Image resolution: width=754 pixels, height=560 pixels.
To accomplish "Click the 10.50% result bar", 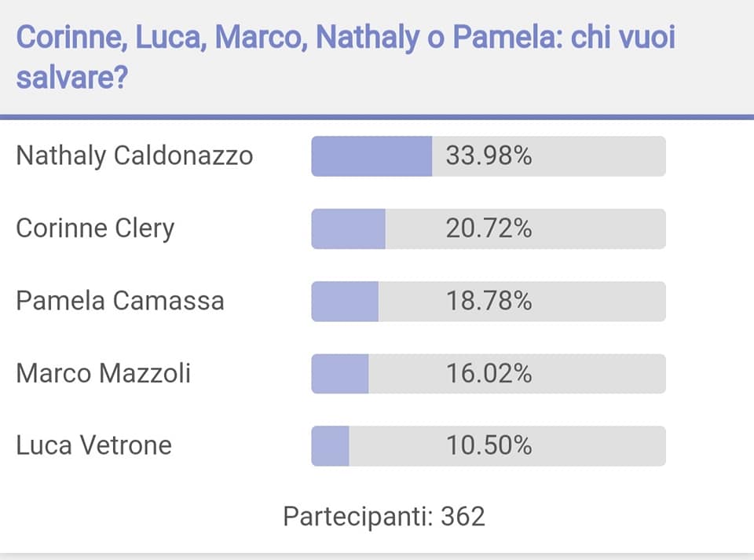I will coord(489,446).
